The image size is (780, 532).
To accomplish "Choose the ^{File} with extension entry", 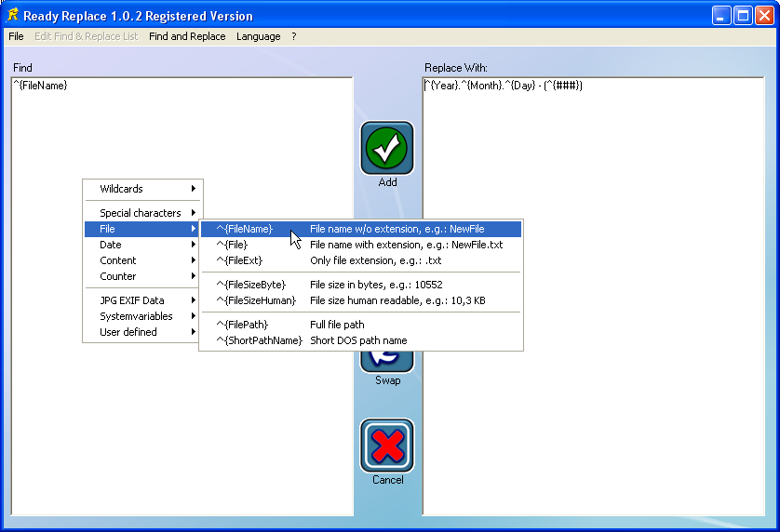I will 361,245.
